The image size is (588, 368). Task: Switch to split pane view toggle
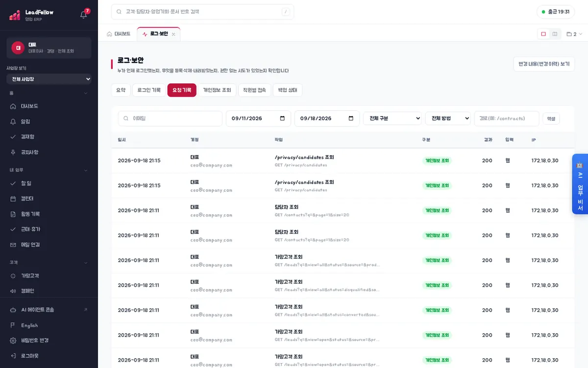[555, 34]
